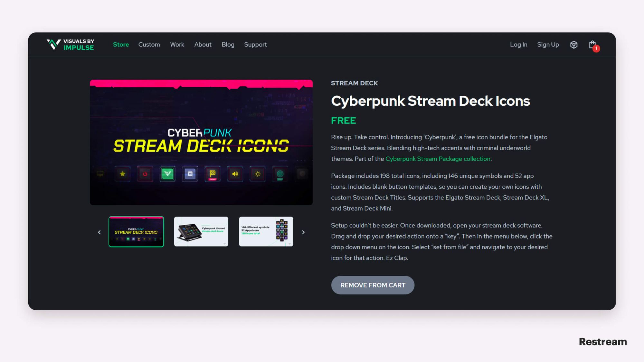
Task: Click the cart icon in top navigation
Action: pos(593,44)
